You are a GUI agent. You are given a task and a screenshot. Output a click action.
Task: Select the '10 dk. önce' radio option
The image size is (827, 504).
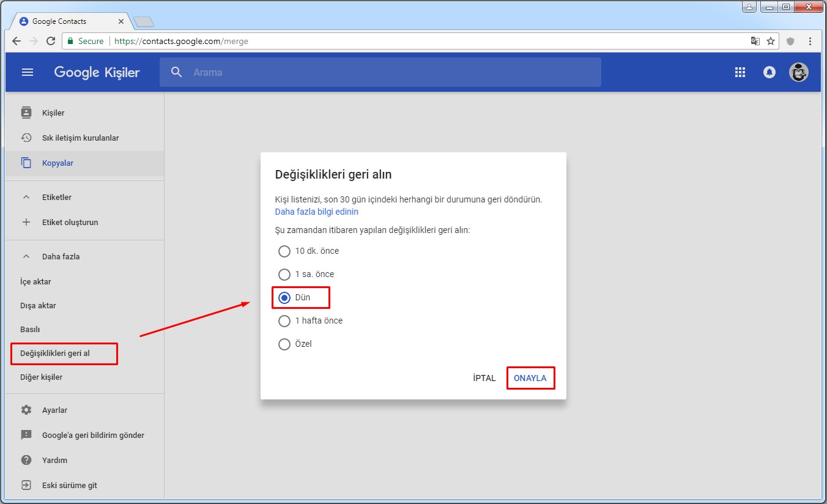pyautogui.click(x=284, y=251)
